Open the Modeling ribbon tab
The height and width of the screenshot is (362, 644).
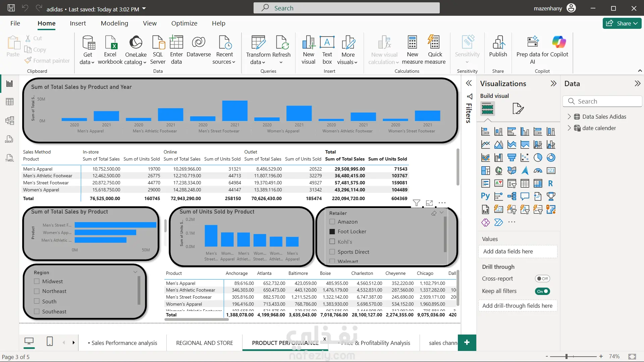tap(114, 23)
